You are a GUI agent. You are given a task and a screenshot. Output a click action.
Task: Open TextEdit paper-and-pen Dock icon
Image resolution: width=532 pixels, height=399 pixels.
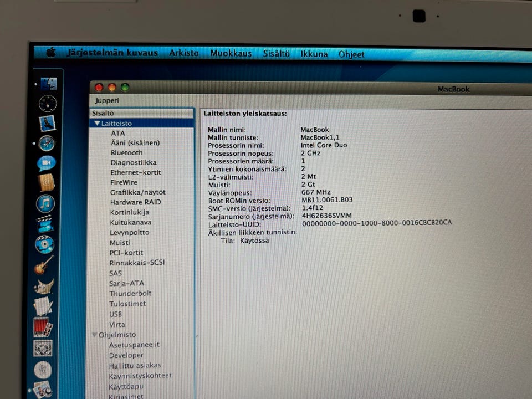pos(43,306)
